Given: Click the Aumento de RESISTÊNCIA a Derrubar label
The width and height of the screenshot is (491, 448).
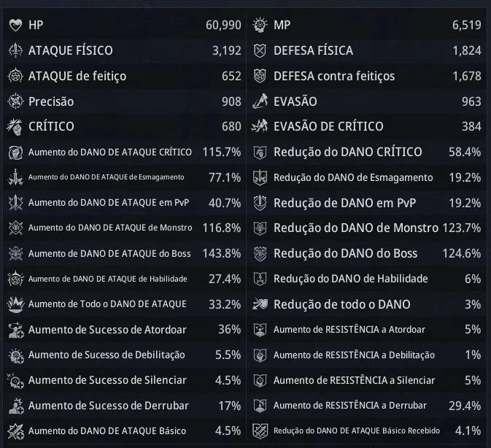Looking at the screenshot, I should [350, 406].
